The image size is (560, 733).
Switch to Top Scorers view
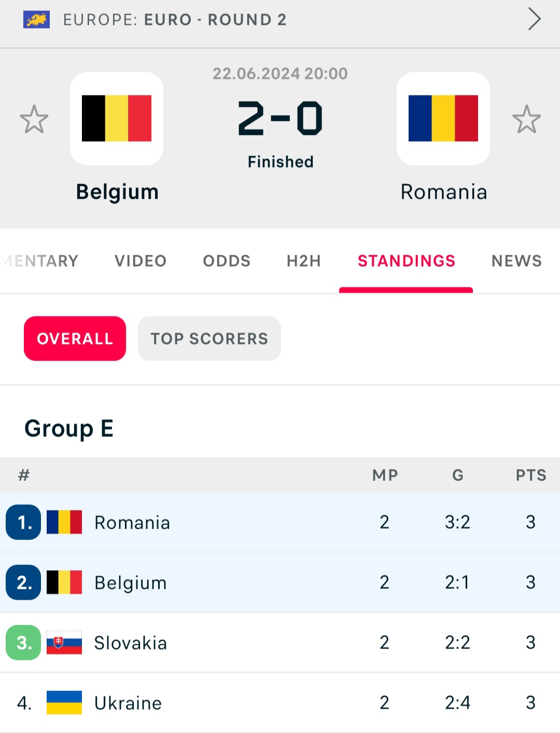pos(209,339)
